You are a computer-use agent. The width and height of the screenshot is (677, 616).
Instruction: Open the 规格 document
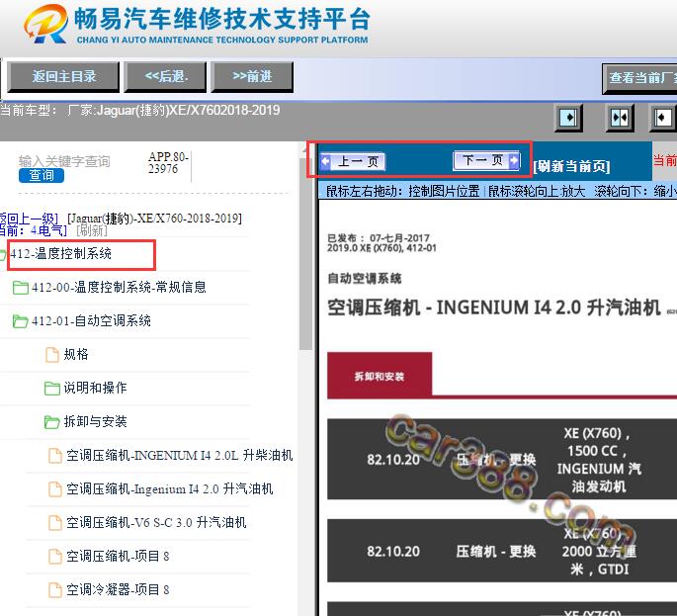click(x=76, y=354)
